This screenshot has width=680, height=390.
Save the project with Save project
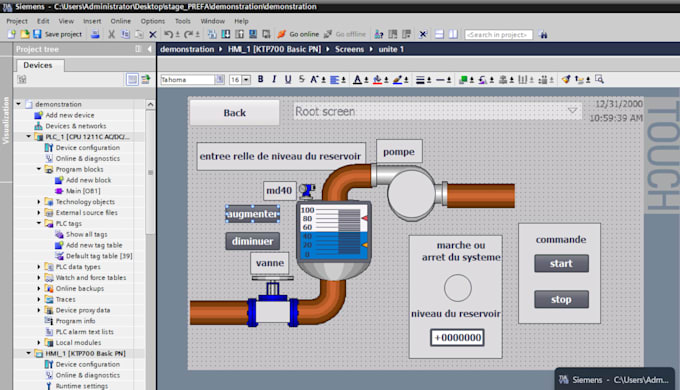click(57, 34)
